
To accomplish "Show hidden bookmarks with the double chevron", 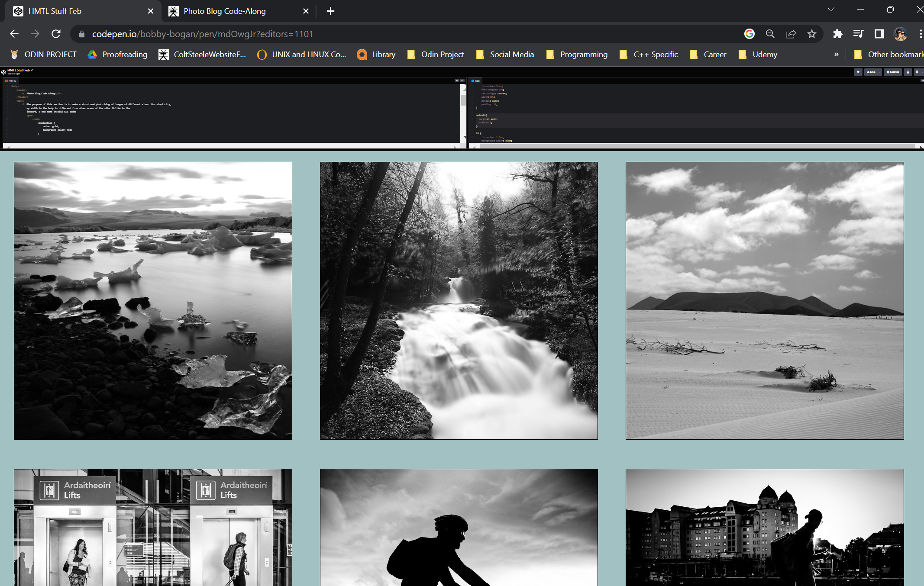I will coord(836,54).
